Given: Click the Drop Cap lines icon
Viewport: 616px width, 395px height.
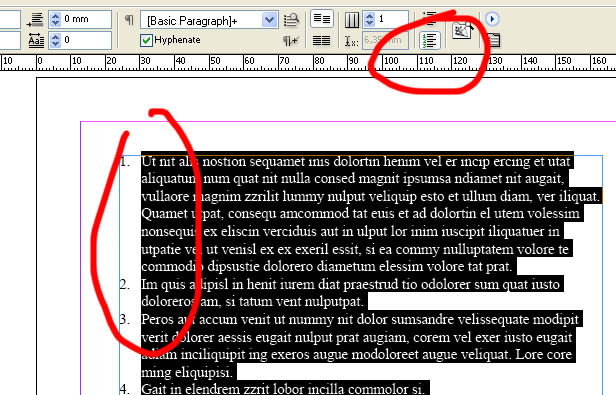Looking at the screenshot, I should click(x=36, y=40).
